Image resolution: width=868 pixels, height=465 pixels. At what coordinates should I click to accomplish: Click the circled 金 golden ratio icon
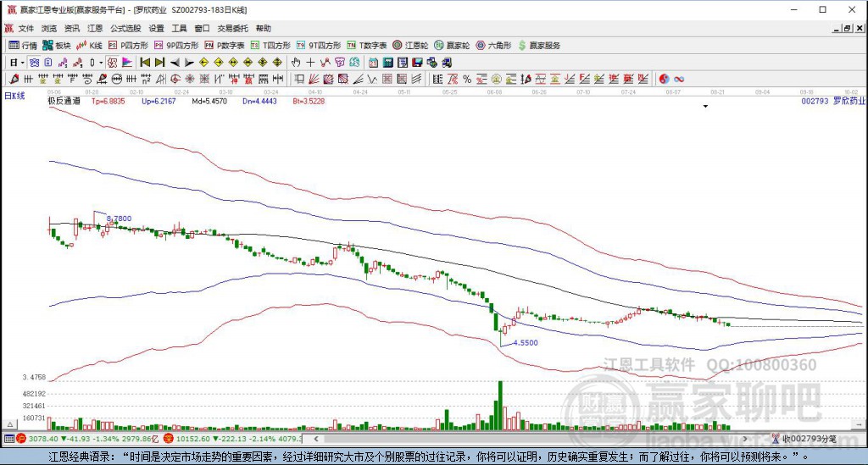pyautogui.click(x=497, y=79)
